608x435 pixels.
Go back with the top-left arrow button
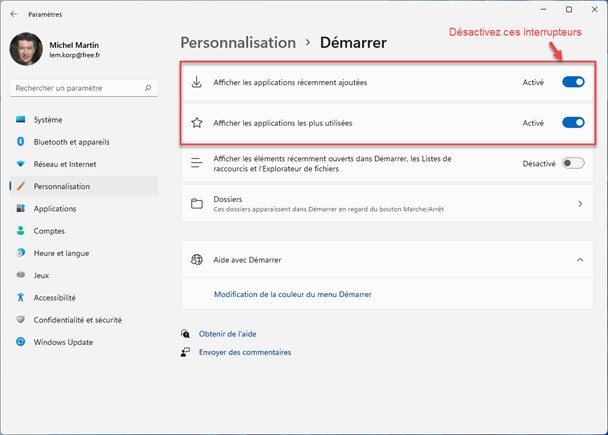click(x=15, y=15)
